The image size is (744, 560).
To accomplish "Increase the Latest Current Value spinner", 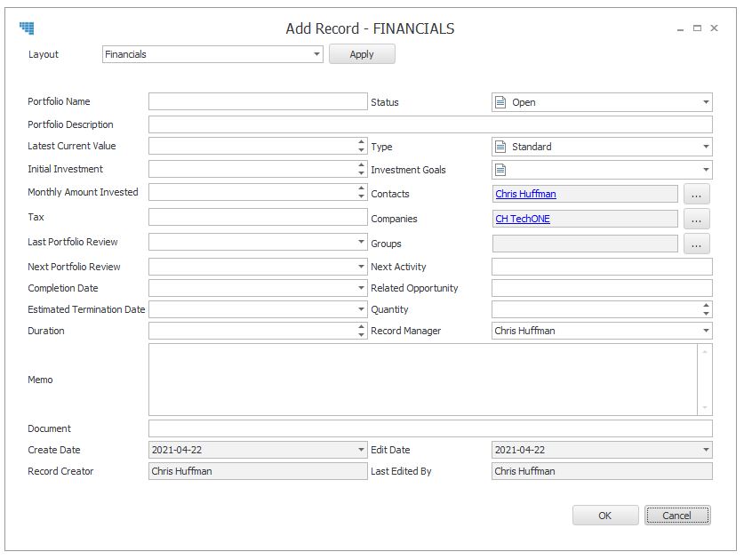I will (361, 142).
